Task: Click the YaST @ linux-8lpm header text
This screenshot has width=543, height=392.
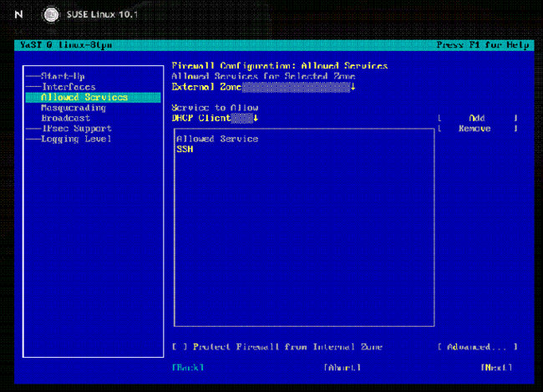Action: pyautogui.click(x=66, y=45)
